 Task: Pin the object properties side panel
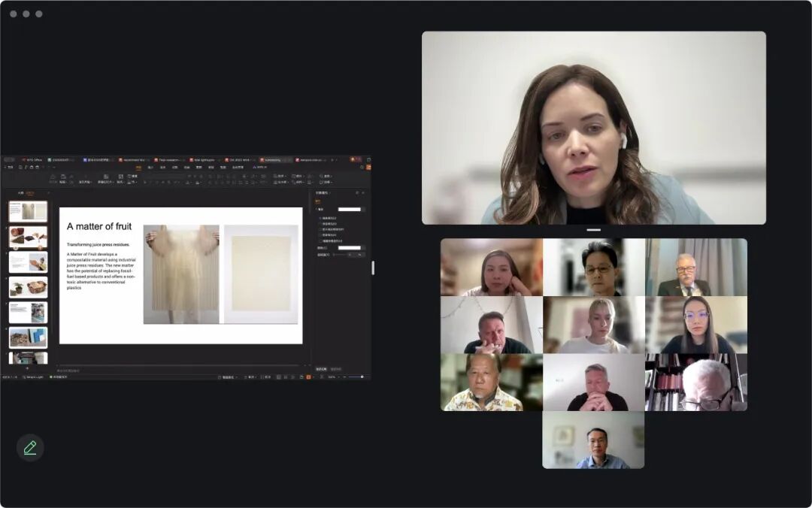tap(357, 192)
